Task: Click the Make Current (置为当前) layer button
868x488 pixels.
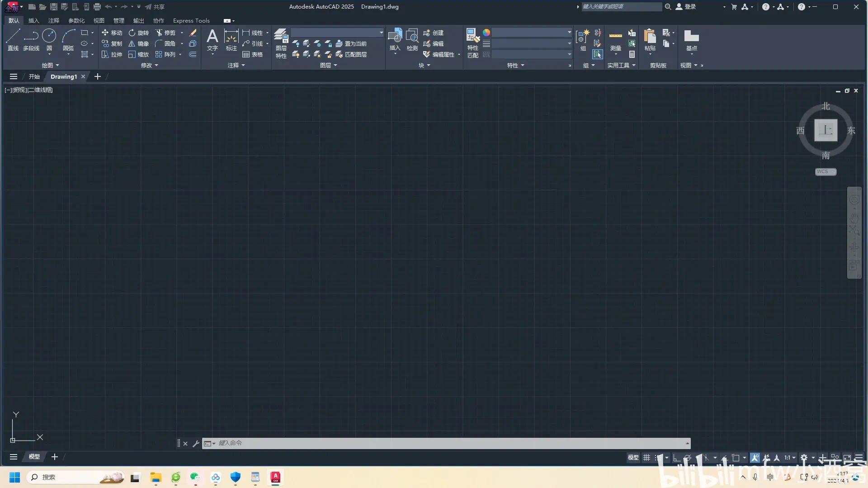Action: coord(352,44)
